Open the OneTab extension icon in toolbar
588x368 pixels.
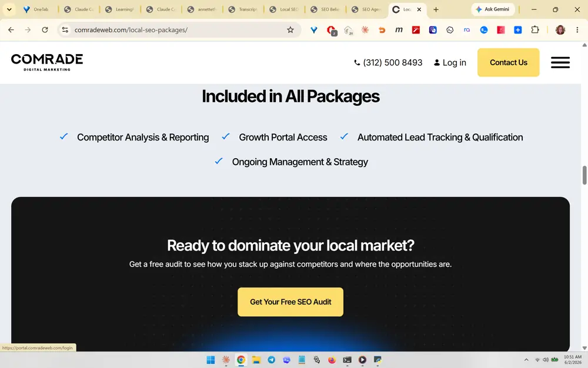[x=314, y=30]
